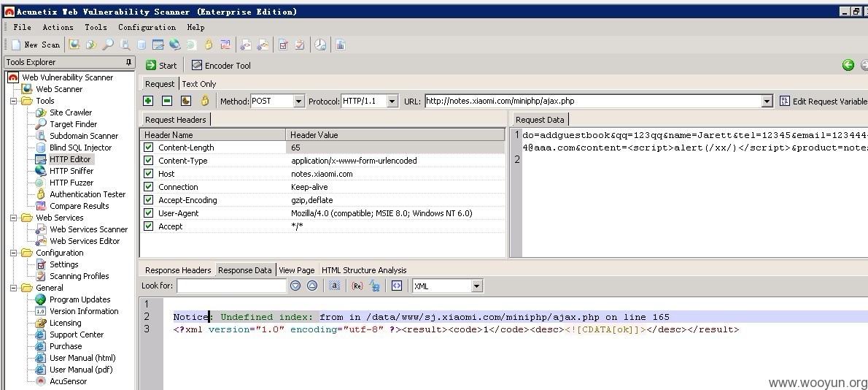This screenshot has width=868, height=390.
Task: Select Blind SQL Injector in the tree
Action: pos(80,148)
